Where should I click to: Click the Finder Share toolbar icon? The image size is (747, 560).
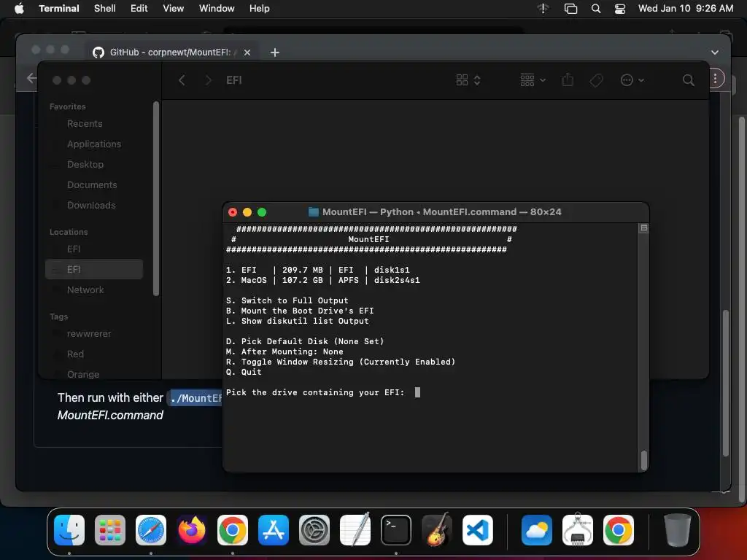click(x=568, y=79)
